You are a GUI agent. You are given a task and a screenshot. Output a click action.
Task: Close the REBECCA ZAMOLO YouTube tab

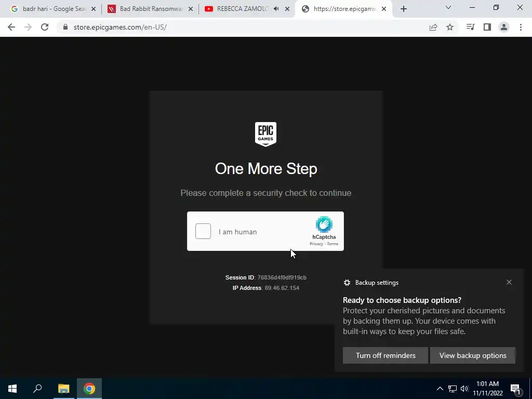[x=287, y=9]
